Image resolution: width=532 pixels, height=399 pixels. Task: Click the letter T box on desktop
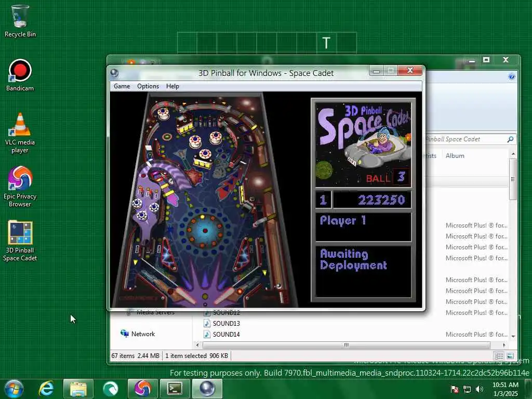pyautogui.click(x=326, y=43)
